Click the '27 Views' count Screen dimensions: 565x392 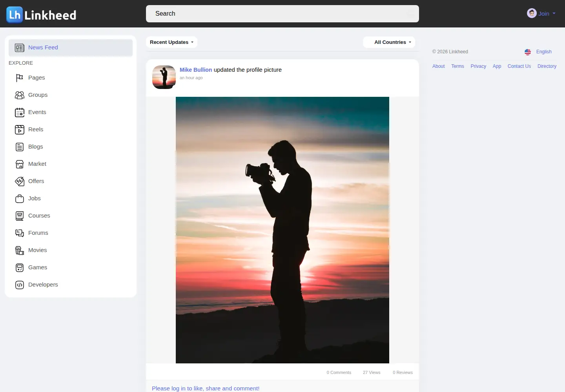pos(372,372)
